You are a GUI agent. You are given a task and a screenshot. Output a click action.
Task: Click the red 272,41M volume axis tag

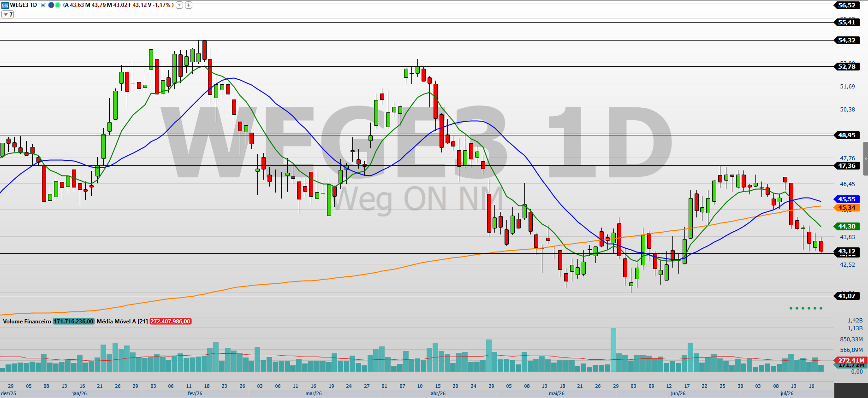pos(851,360)
